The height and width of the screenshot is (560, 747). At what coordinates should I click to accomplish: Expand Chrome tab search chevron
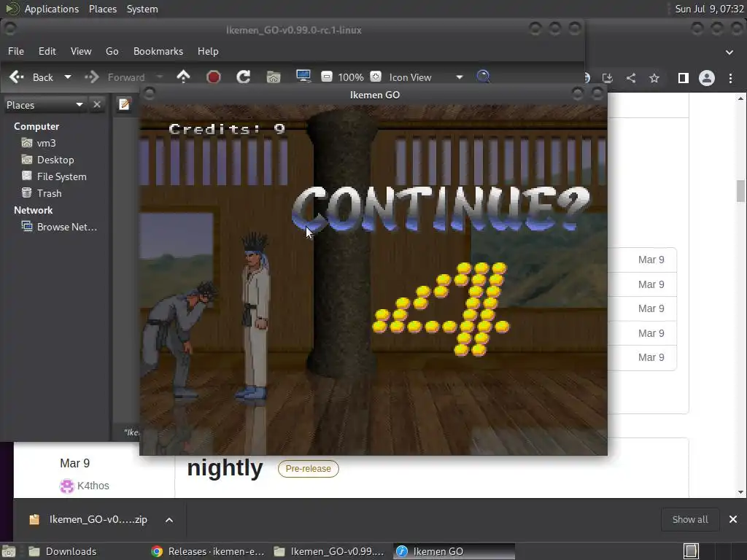729,52
